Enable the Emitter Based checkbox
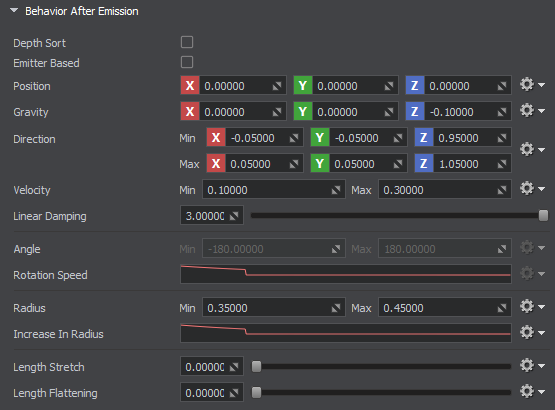The height and width of the screenshot is (410, 555). (187, 62)
